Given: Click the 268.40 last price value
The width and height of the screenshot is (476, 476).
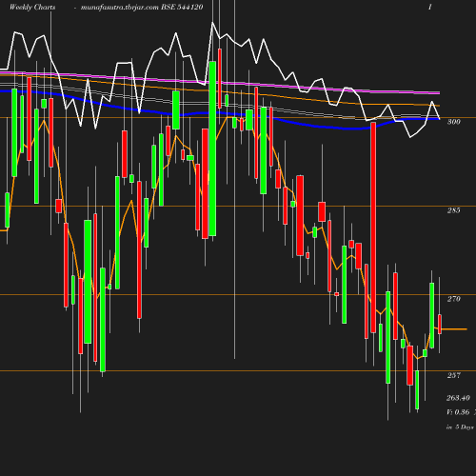Looking at the screenshot, I should point(458,398).
